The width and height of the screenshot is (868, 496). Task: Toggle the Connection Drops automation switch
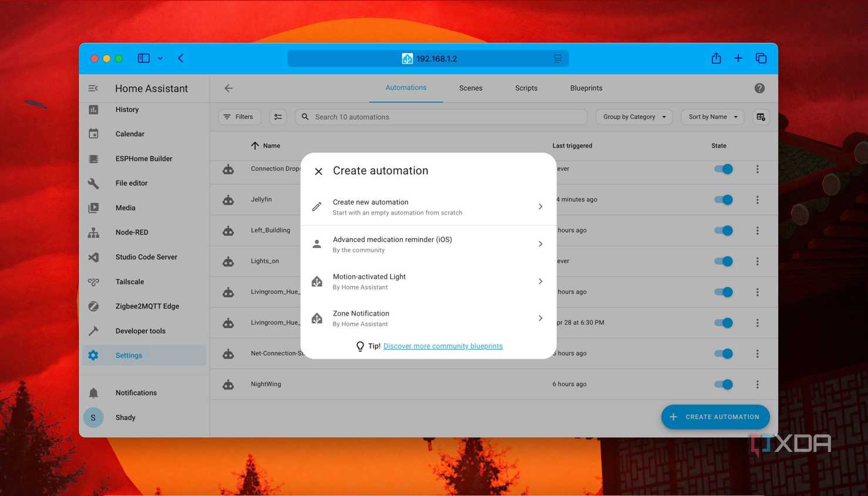click(x=724, y=169)
